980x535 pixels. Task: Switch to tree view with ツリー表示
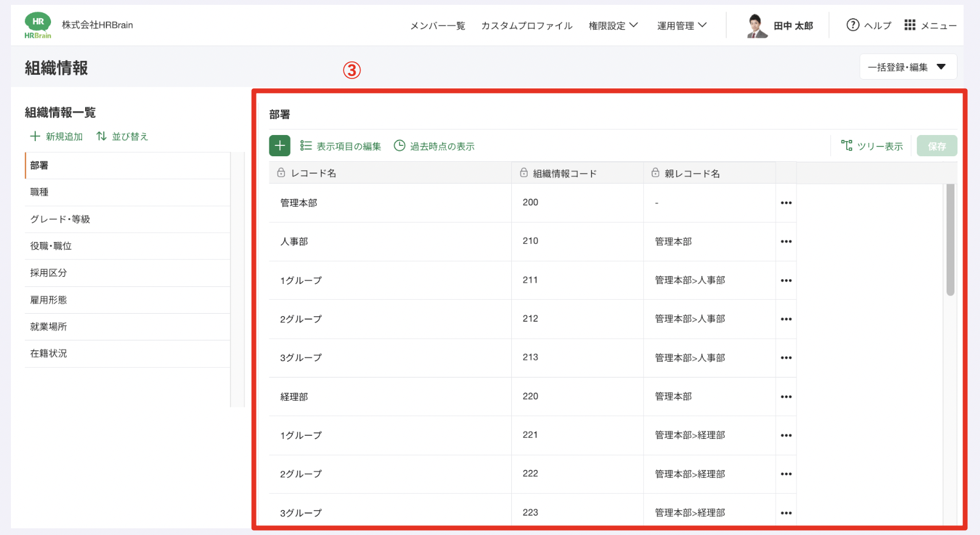[x=872, y=146]
